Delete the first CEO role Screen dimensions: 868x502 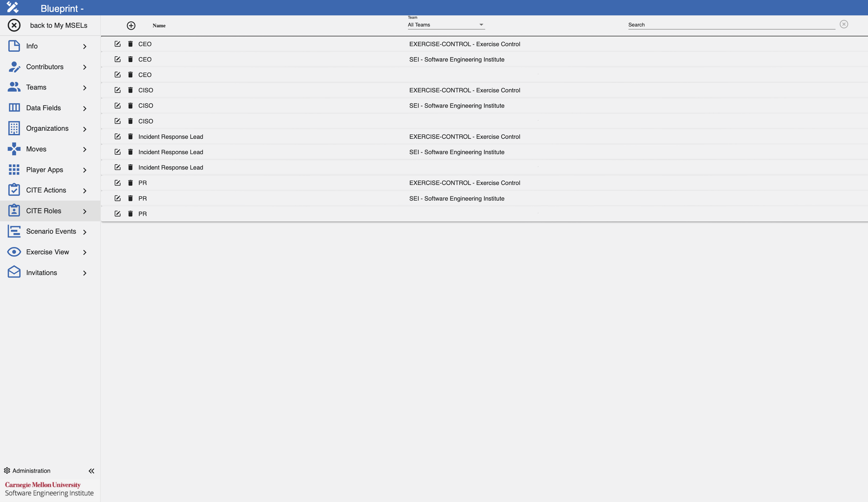coord(130,44)
